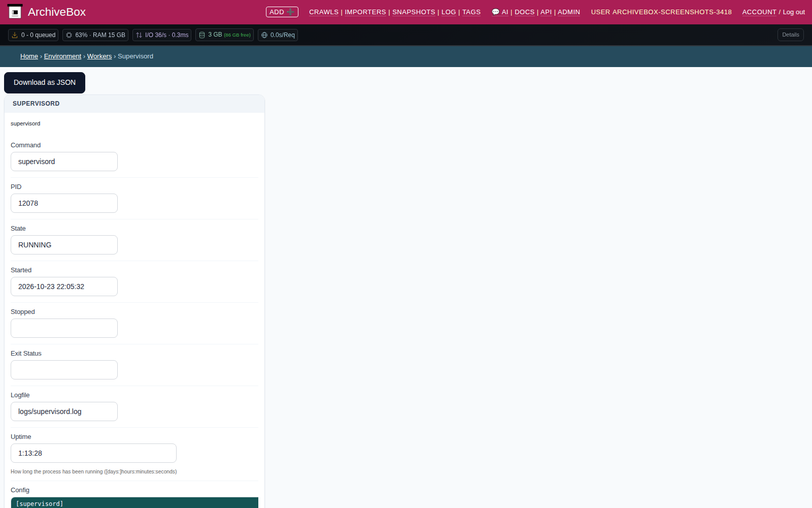This screenshot has width=812, height=508.
Task: Open the LOG page
Action: pyautogui.click(x=449, y=12)
